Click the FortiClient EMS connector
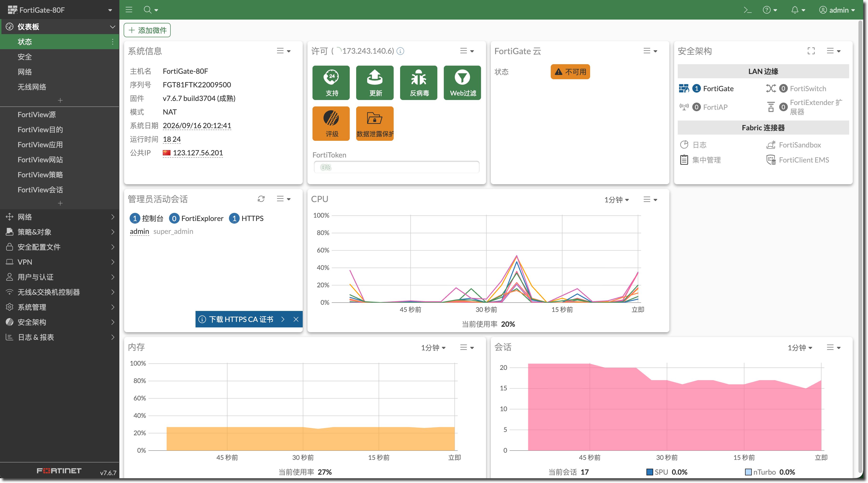 [798, 160]
